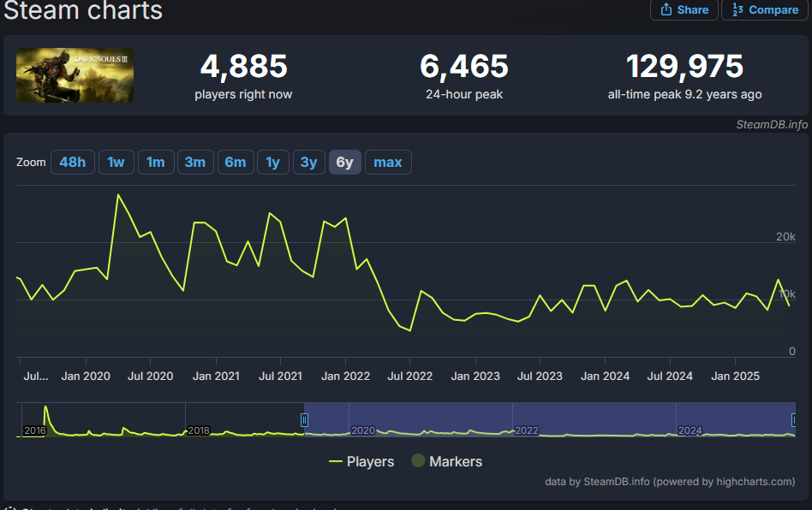Click the right navigator range handle
812x510 pixels.
point(793,420)
